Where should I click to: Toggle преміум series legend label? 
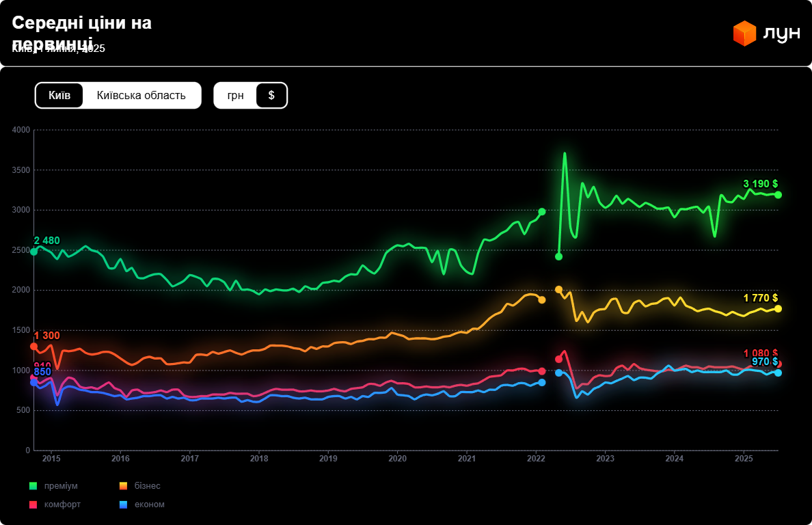coord(61,486)
